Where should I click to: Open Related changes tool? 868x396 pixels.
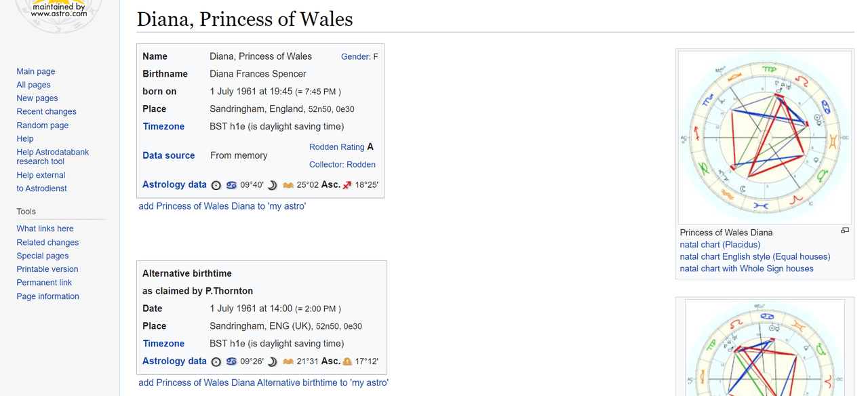pos(47,242)
